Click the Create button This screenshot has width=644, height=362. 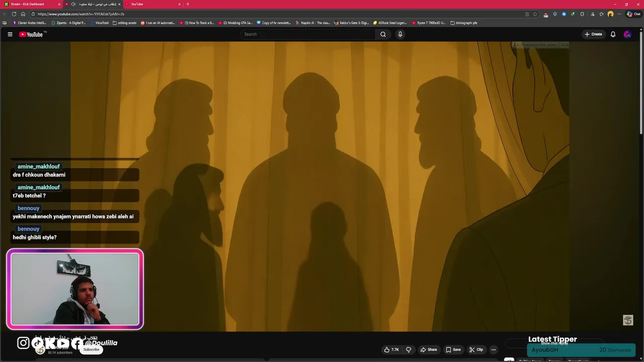point(593,34)
